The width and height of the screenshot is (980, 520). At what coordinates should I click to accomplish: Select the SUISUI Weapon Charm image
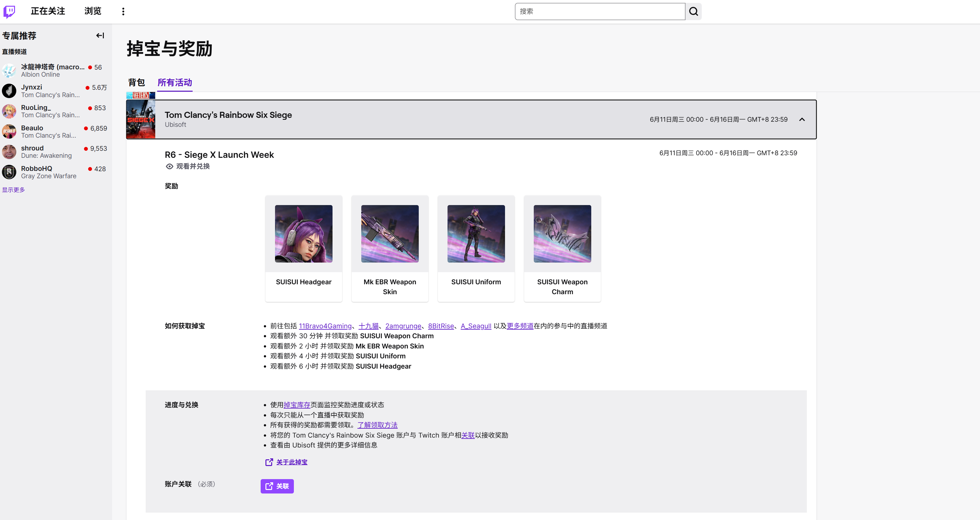[x=562, y=234]
